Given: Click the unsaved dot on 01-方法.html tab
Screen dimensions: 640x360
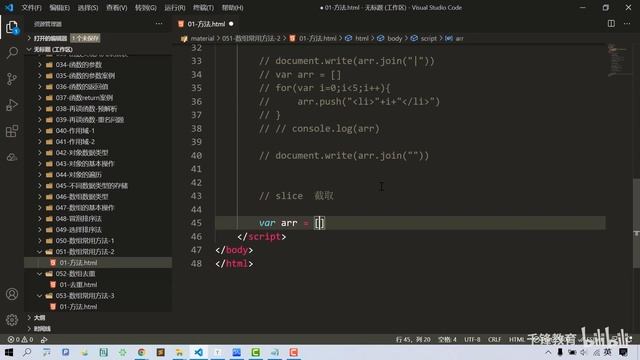Looking at the screenshot, I should (x=231, y=24).
